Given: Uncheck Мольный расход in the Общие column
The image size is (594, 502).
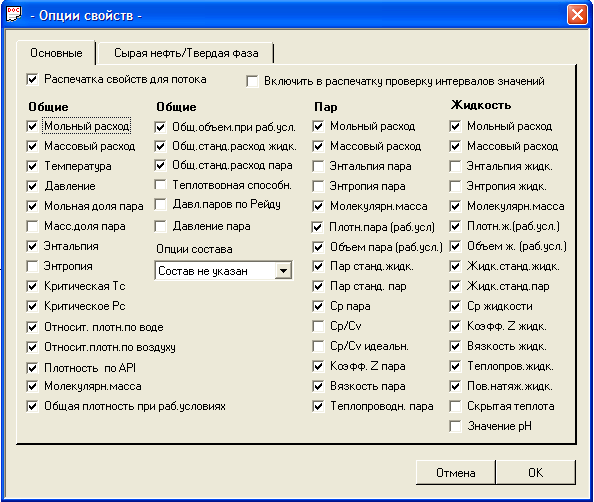Looking at the screenshot, I should tap(33, 126).
